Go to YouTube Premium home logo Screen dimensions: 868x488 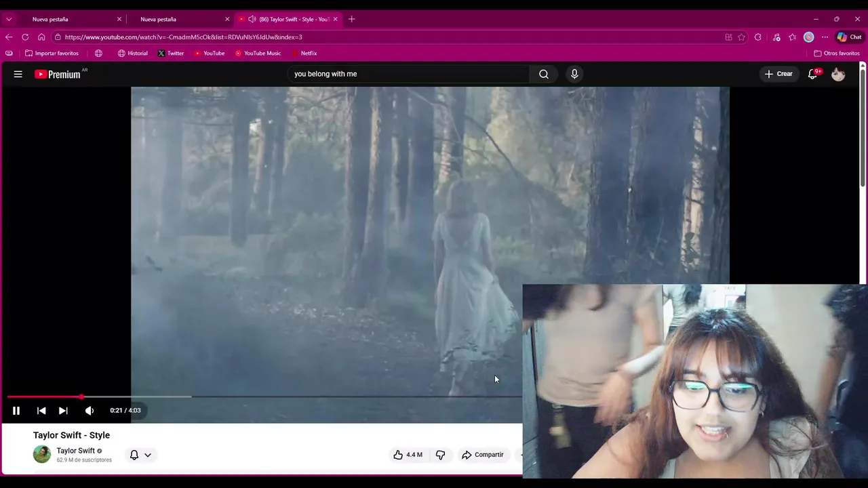[58, 74]
